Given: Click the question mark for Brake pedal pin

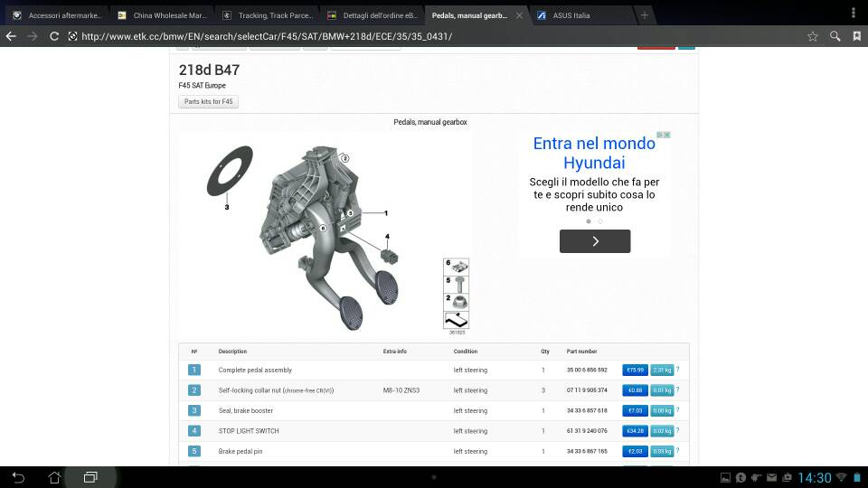Looking at the screenshot, I should (677, 451).
